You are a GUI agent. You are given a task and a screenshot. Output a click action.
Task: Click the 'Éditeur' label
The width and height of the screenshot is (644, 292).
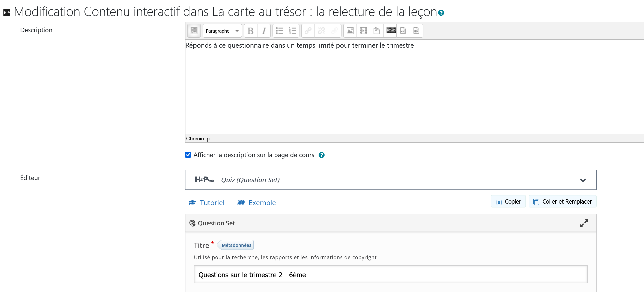pyautogui.click(x=30, y=178)
